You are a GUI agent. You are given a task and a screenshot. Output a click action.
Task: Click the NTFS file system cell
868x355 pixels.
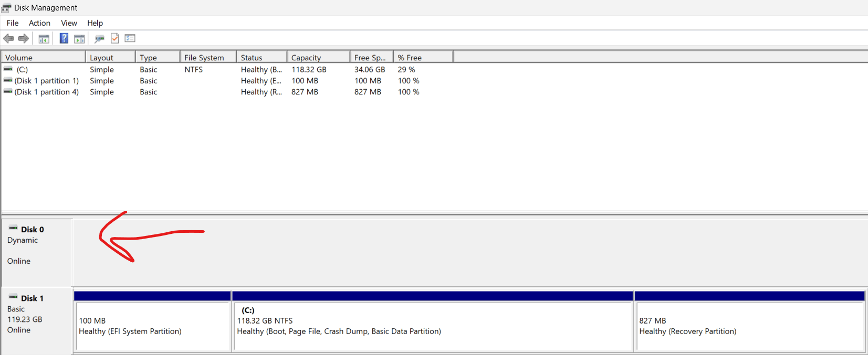[x=193, y=69]
